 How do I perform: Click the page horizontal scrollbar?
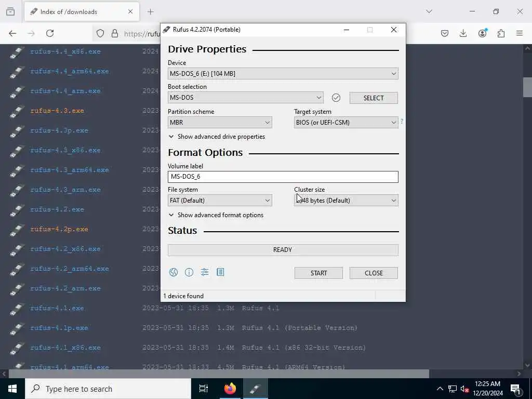219,374
